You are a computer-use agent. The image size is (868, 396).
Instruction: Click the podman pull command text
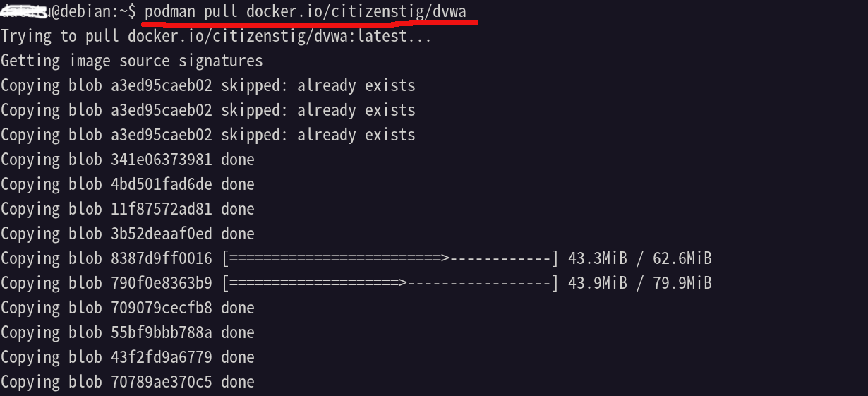point(305,11)
